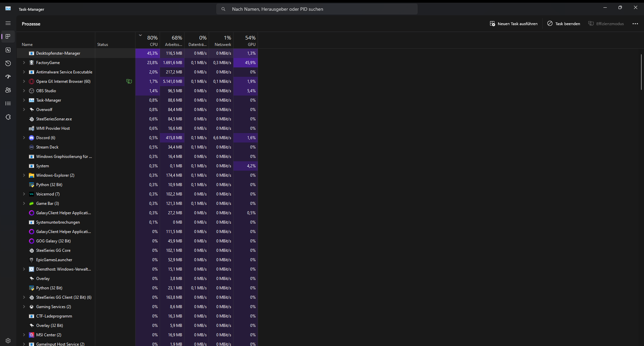Expand the Voicemod process group

click(24, 194)
